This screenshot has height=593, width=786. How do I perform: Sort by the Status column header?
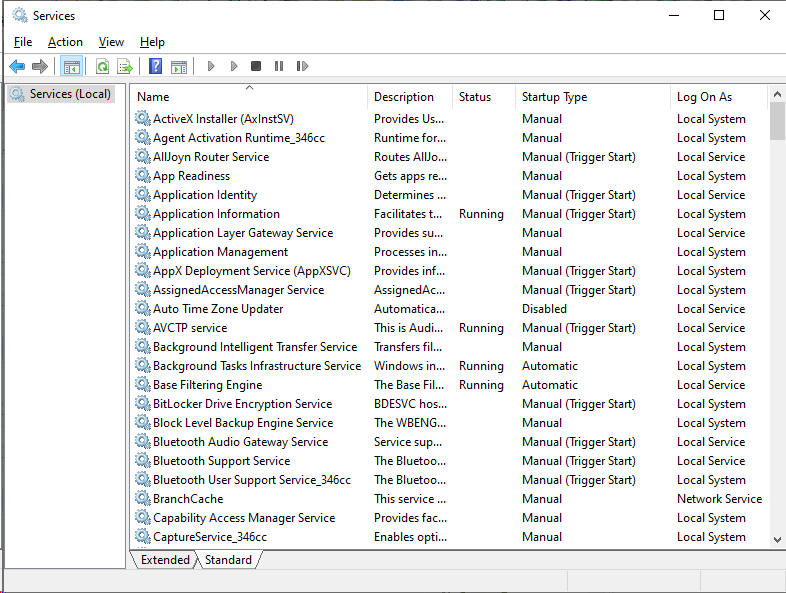[x=484, y=97]
